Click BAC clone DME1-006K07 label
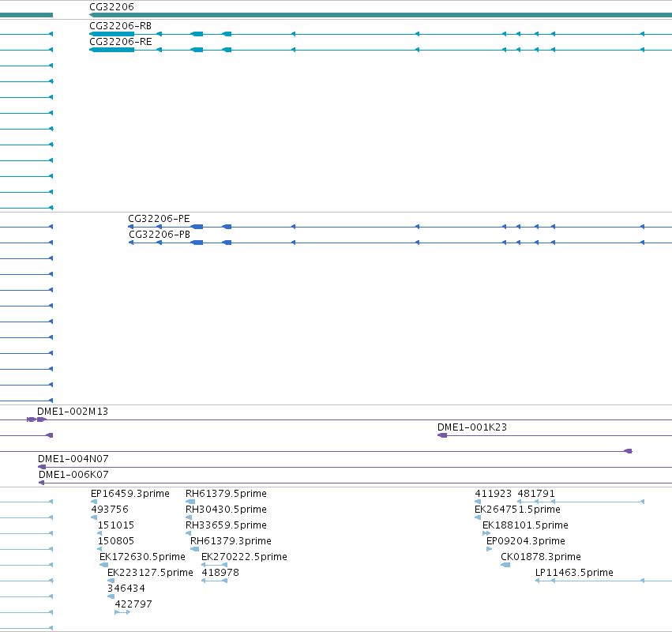The height and width of the screenshot is (632, 672). tap(73, 475)
